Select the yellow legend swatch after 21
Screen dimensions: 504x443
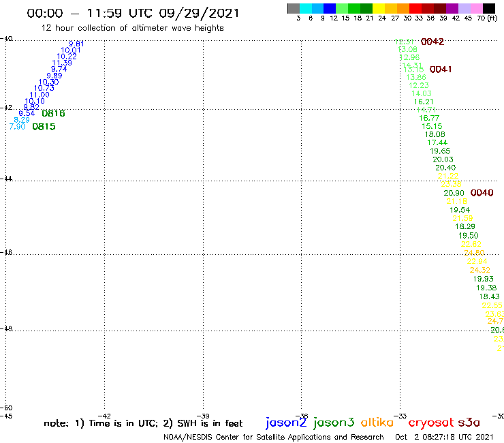379,8
